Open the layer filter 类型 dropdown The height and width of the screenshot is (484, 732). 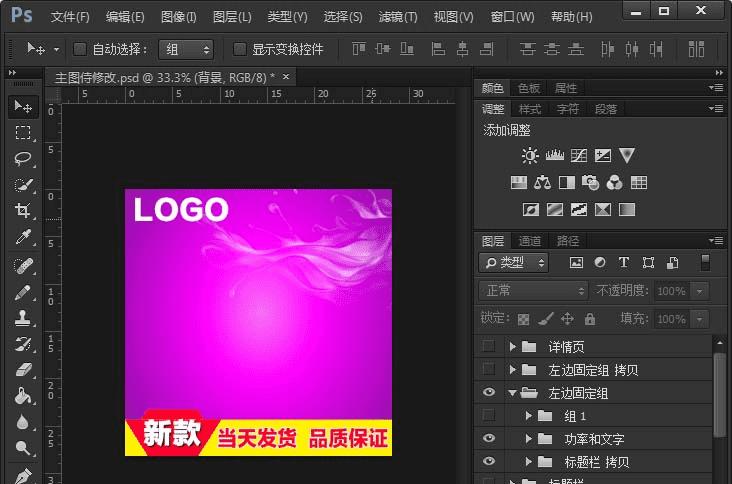coord(514,263)
